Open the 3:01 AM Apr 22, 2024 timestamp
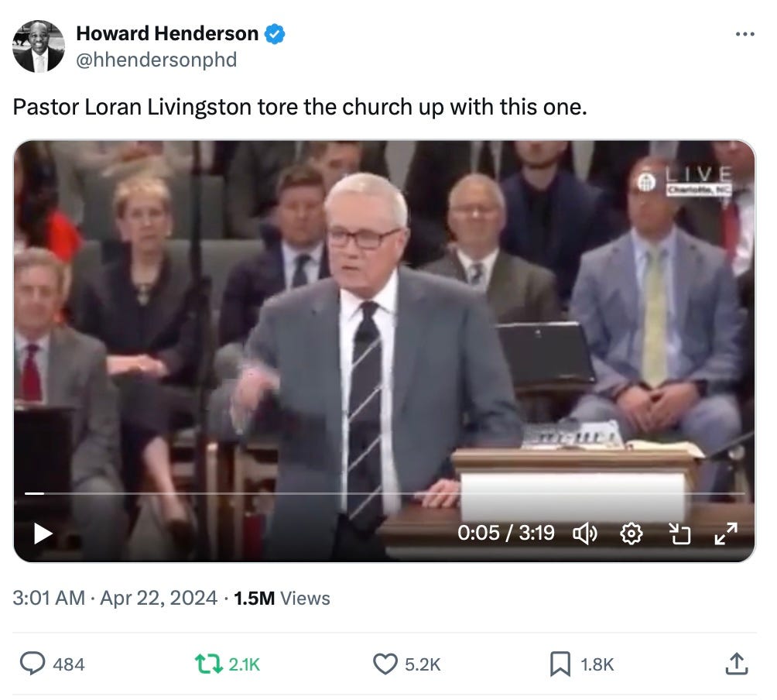 pos(115,598)
